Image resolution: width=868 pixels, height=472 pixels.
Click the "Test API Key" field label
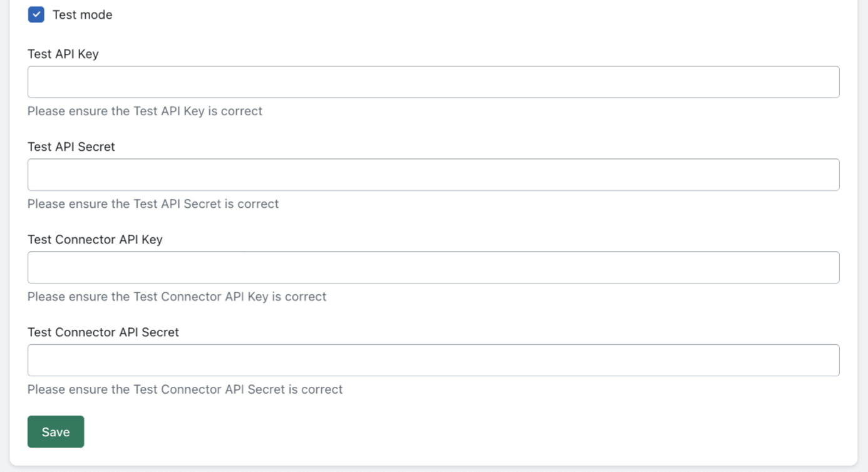pos(63,54)
